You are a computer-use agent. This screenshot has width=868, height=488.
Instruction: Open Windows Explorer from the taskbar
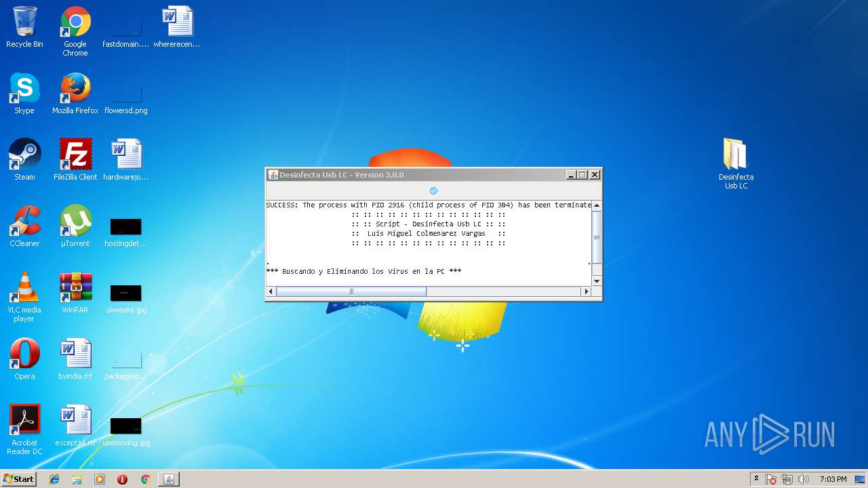pos(77,479)
